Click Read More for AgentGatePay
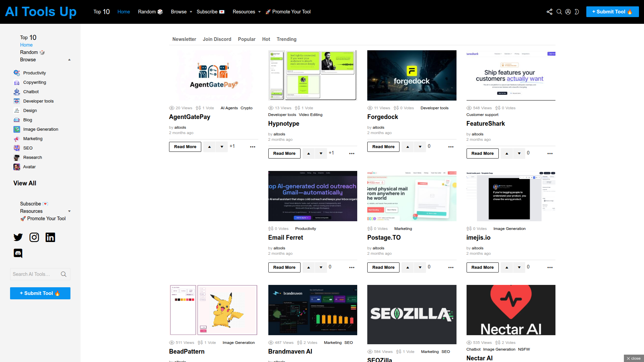The width and height of the screenshot is (644, 362). pyautogui.click(x=185, y=147)
